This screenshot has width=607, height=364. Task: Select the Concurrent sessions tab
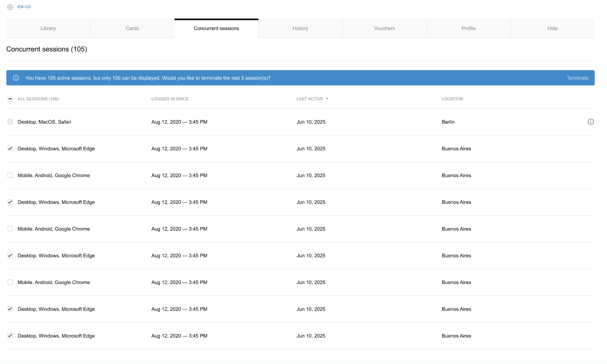click(x=216, y=28)
